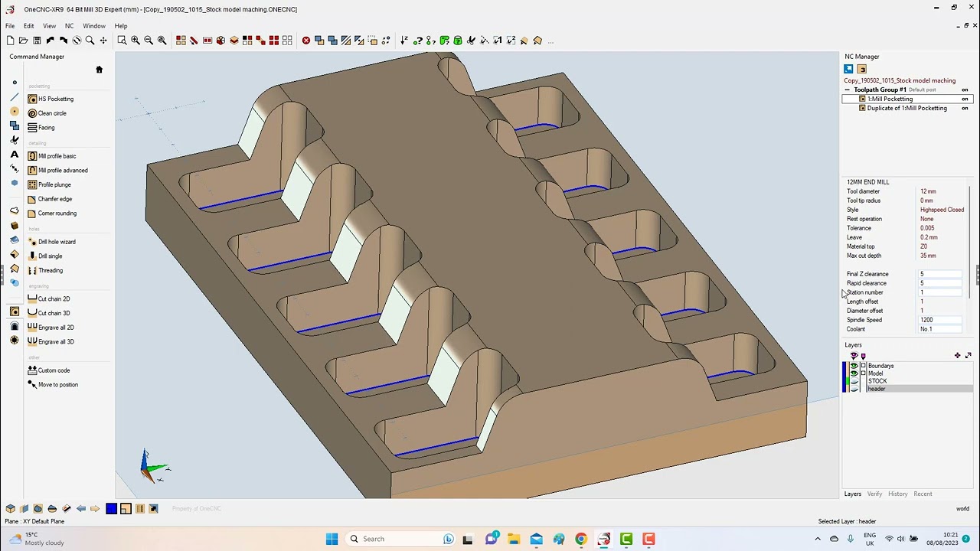The width and height of the screenshot is (980, 551).
Task: Select Drill single command
Action: point(45,256)
